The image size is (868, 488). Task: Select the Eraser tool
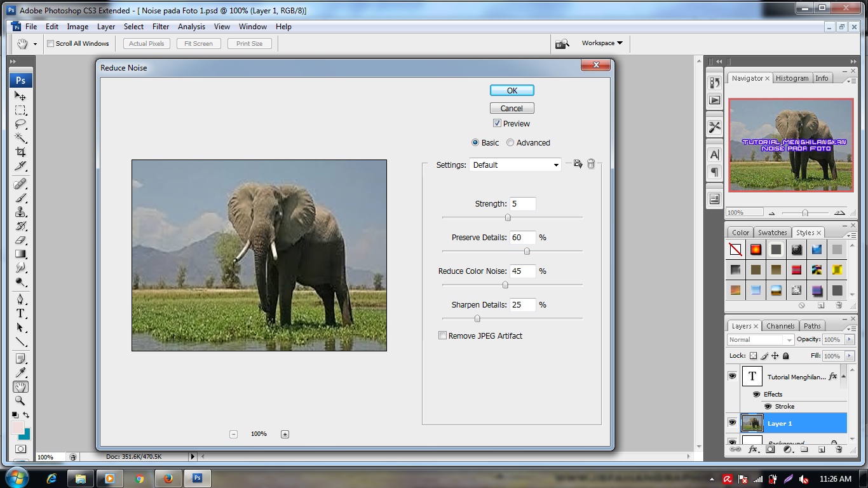pos(20,240)
